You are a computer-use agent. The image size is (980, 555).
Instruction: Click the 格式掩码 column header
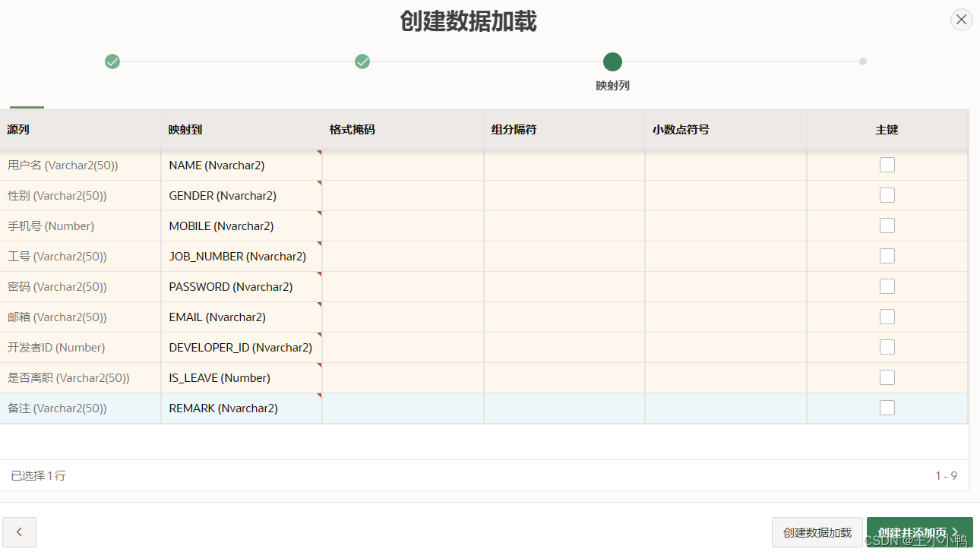click(x=403, y=130)
